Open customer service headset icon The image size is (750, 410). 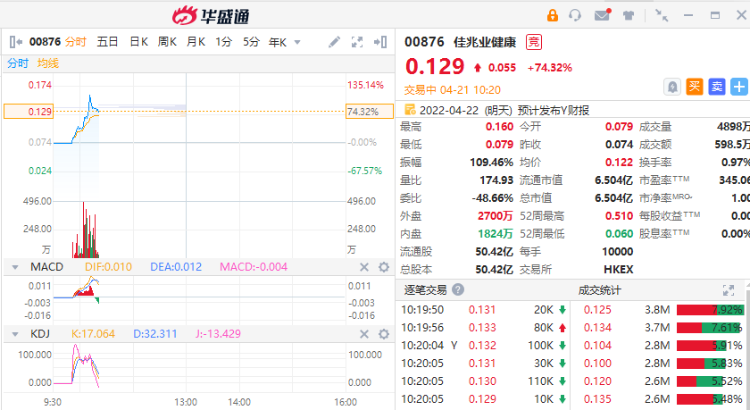pyautogui.click(x=575, y=15)
